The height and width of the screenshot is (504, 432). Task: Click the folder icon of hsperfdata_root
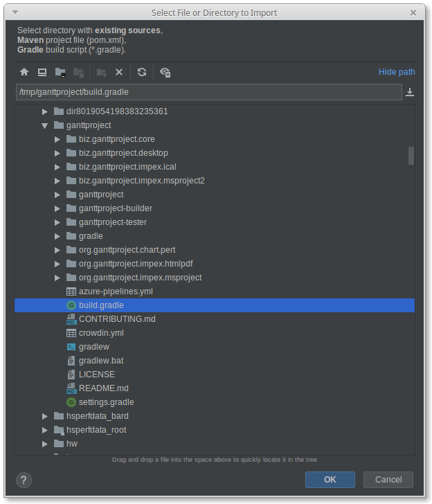(59, 430)
